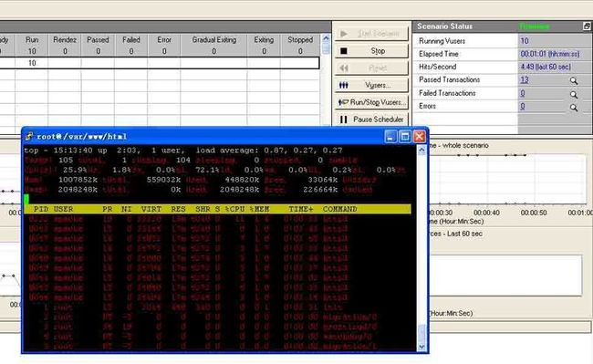Minimize the root@/var/www/html terminal window
This screenshot has height=364, width=593.
(390, 137)
